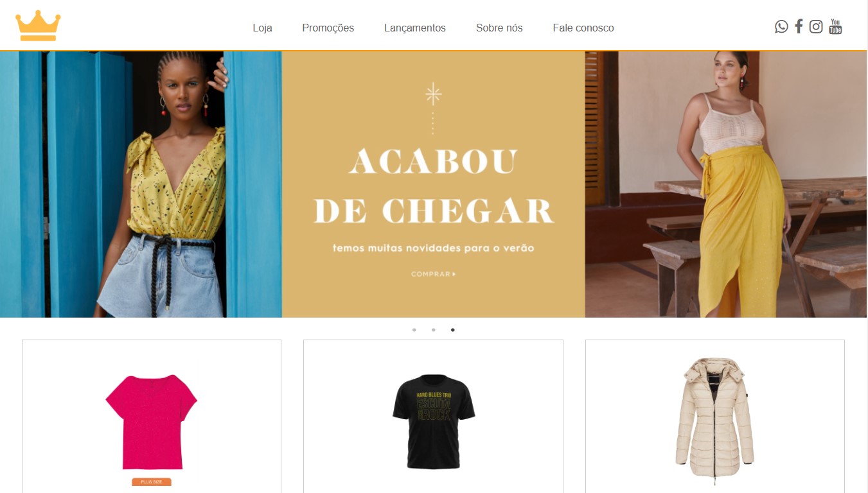Go to Promoções in navigation
The image size is (868, 493).
point(328,28)
